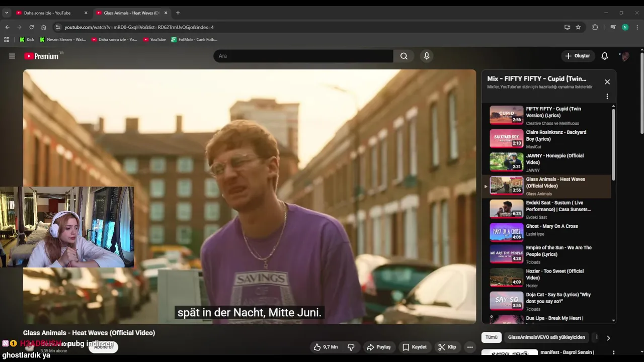The image size is (644, 362).
Task: Open Chrome three-dot menu
Action: point(637,27)
